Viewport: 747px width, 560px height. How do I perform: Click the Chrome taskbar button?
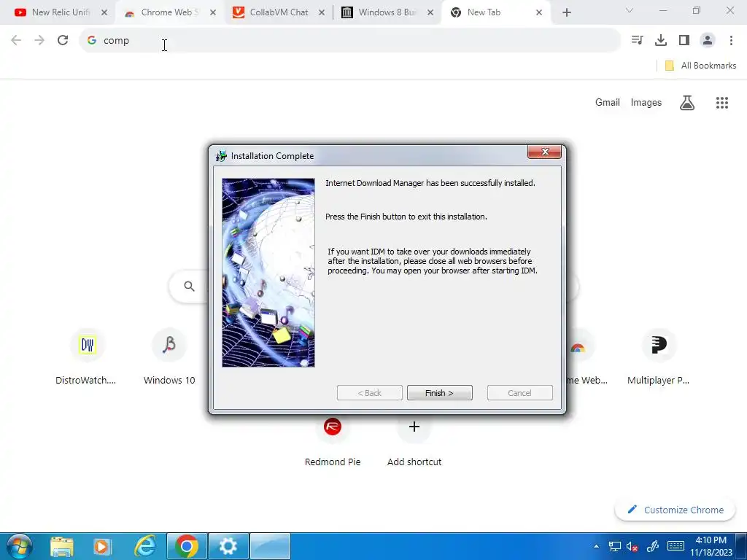pyautogui.click(x=187, y=546)
